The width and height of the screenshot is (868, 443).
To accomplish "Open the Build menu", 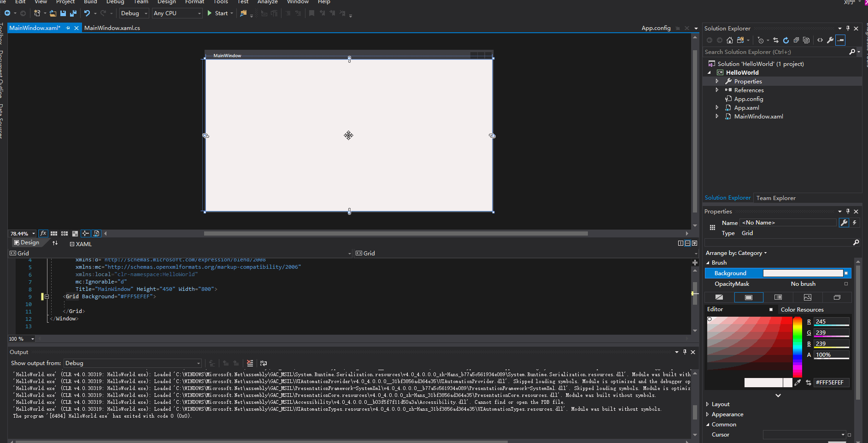I will [90, 2].
